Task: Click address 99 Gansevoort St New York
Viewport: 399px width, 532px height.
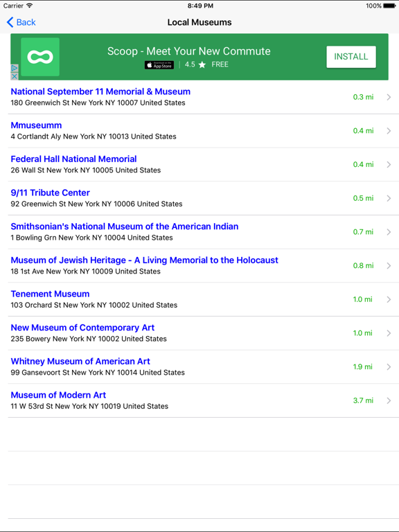Action: click(x=98, y=373)
